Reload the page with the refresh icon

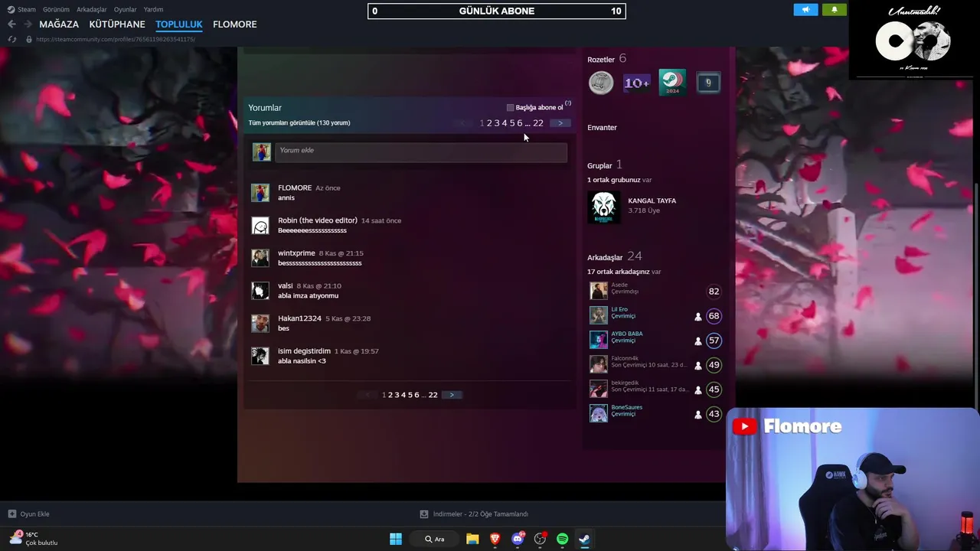(x=11, y=39)
